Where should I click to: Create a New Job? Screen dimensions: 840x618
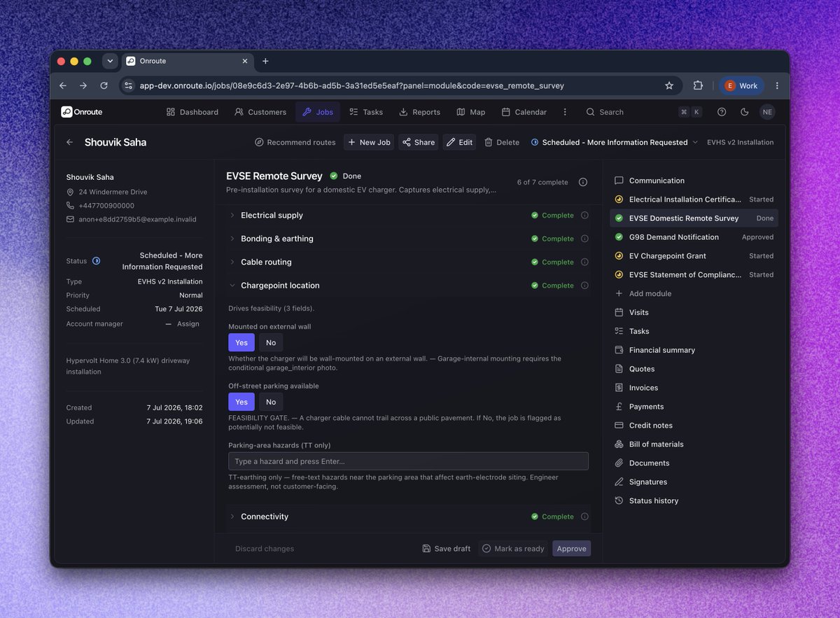pos(367,142)
